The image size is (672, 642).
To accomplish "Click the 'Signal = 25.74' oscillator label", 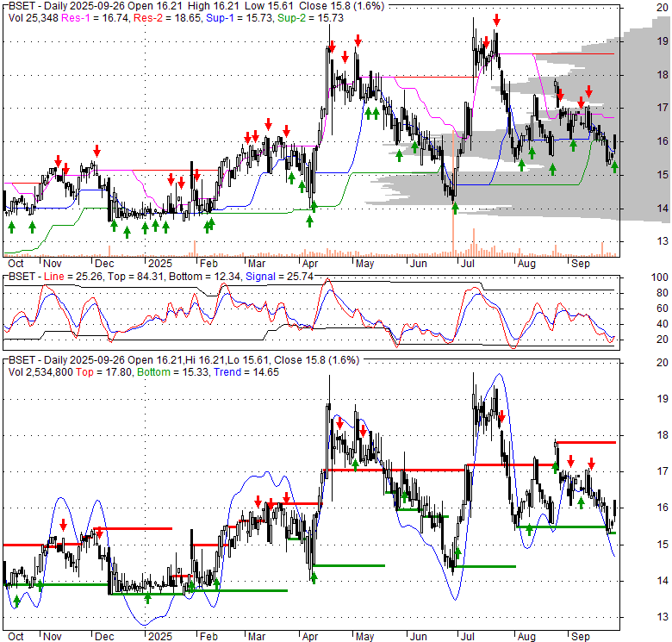I will tap(279, 277).
